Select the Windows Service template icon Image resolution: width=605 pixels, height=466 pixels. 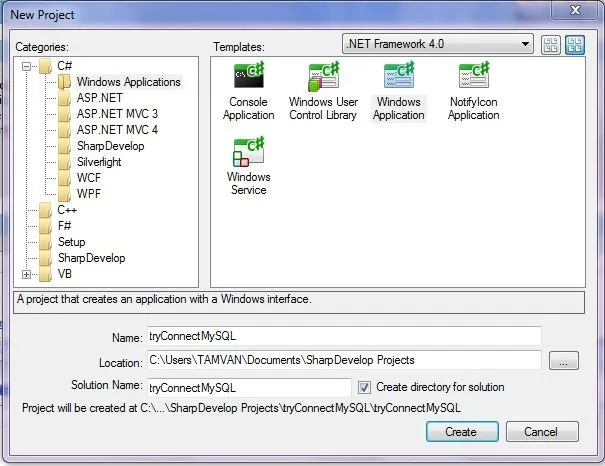tap(248, 151)
